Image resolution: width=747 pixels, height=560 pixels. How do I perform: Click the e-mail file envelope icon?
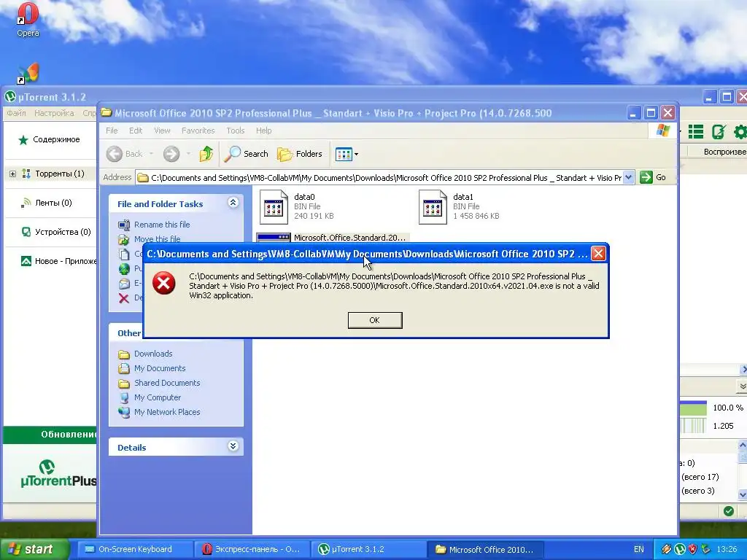(124, 284)
